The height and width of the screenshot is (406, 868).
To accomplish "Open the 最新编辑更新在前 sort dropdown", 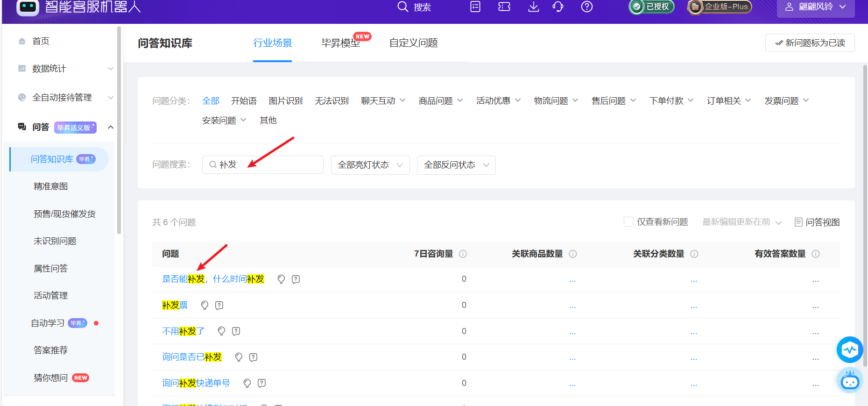I will click(x=742, y=222).
